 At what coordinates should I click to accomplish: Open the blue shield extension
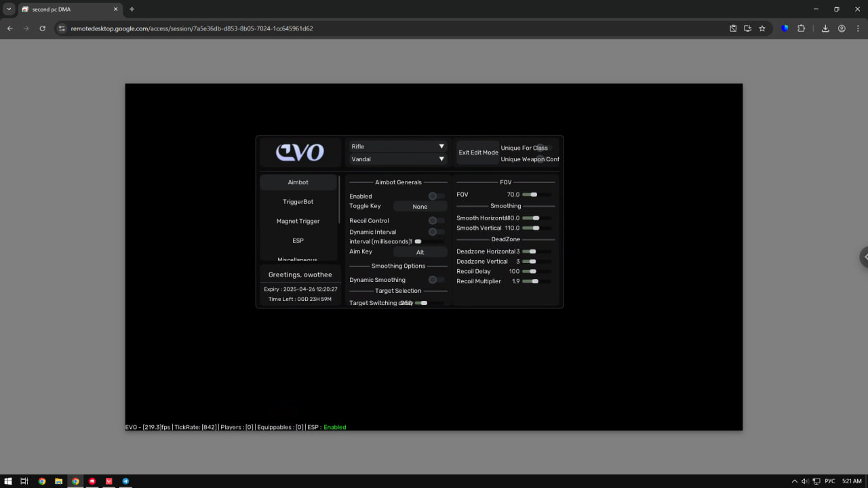pos(785,28)
